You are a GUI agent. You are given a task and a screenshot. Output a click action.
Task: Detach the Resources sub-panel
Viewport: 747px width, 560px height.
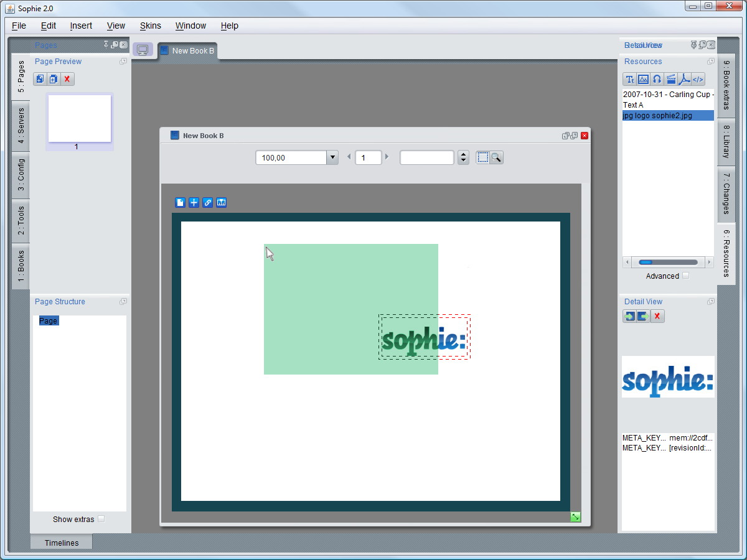(x=711, y=62)
